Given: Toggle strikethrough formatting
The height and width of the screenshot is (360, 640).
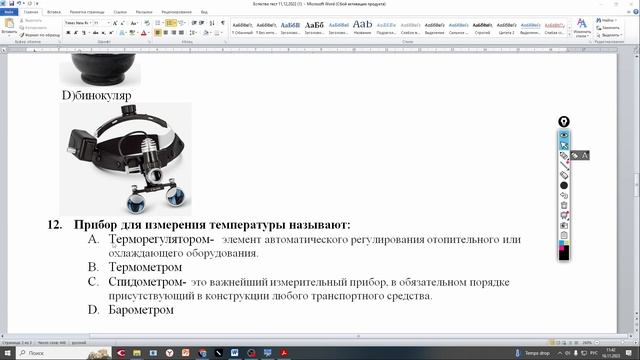Looking at the screenshot, I should click(96, 33).
